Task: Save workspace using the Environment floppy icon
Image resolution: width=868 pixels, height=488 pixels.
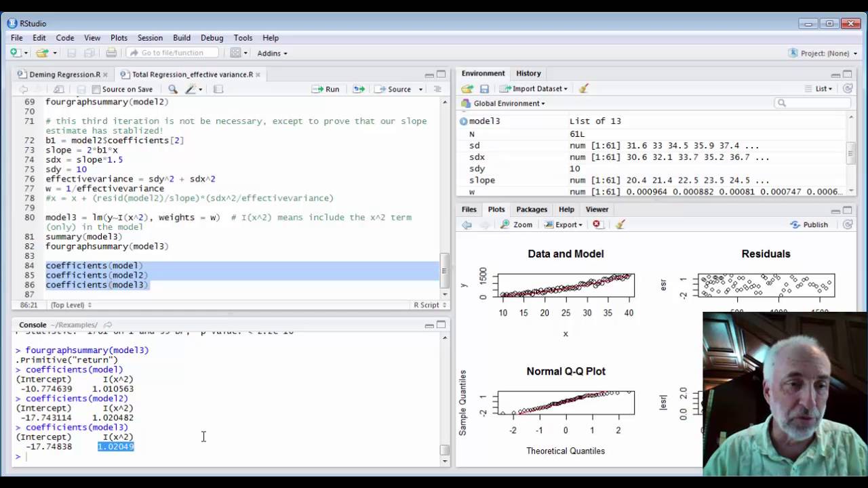Action: tap(484, 88)
